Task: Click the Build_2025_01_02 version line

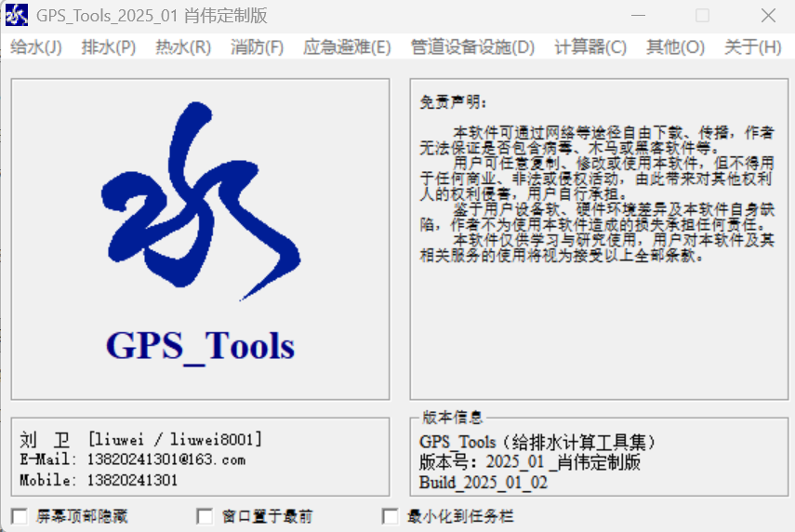Action: (x=484, y=483)
